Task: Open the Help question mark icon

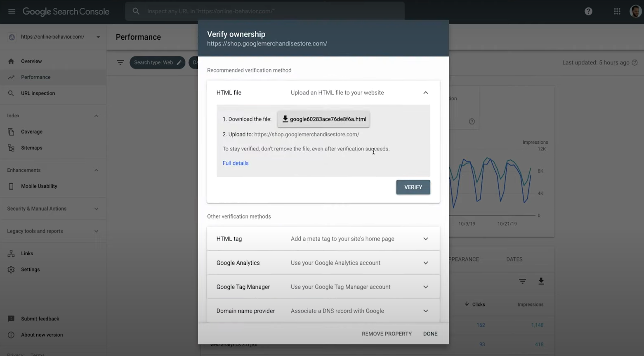Action: click(x=588, y=12)
